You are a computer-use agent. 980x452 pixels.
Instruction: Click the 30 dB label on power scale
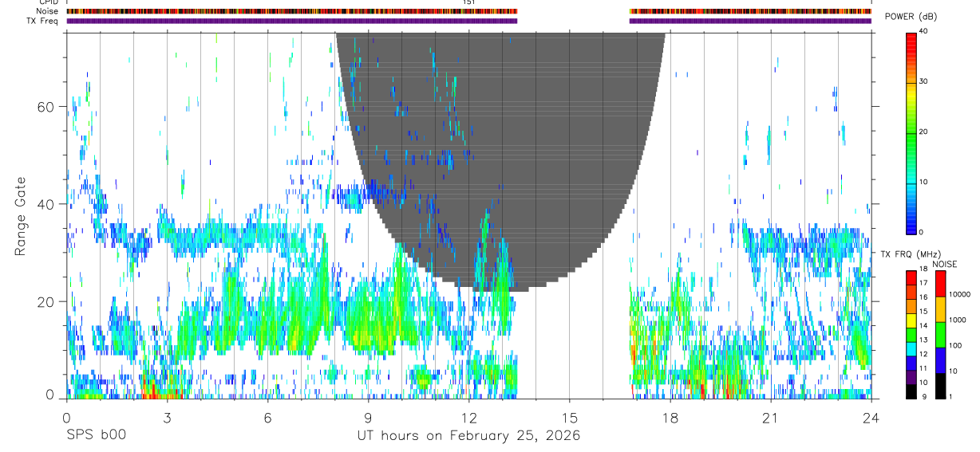coord(923,81)
